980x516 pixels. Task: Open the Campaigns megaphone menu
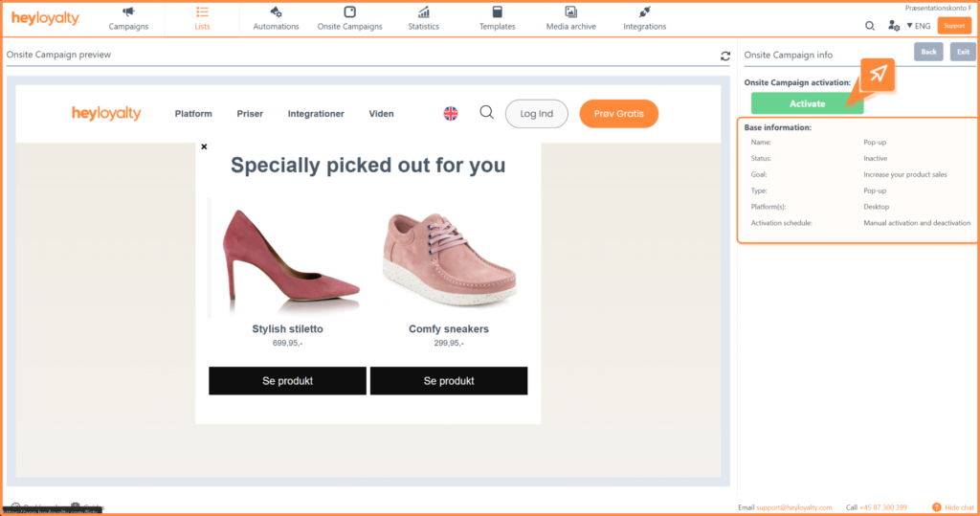click(x=128, y=18)
